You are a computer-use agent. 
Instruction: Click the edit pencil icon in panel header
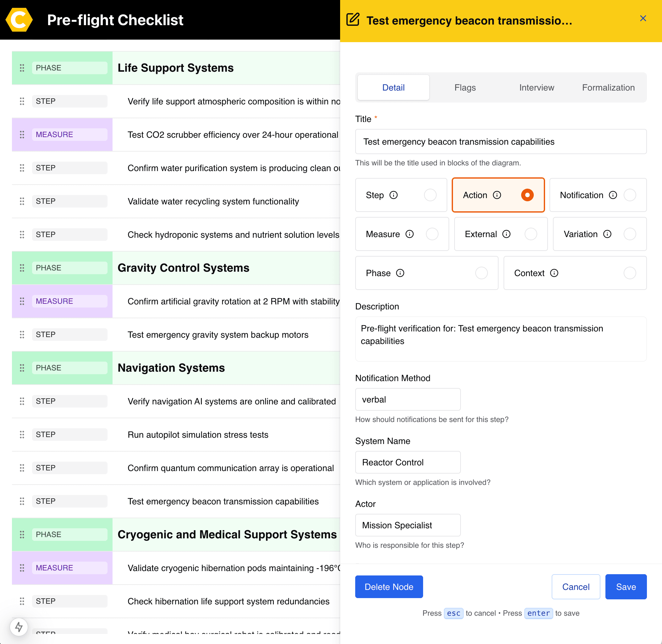pyautogui.click(x=353, y=19)
